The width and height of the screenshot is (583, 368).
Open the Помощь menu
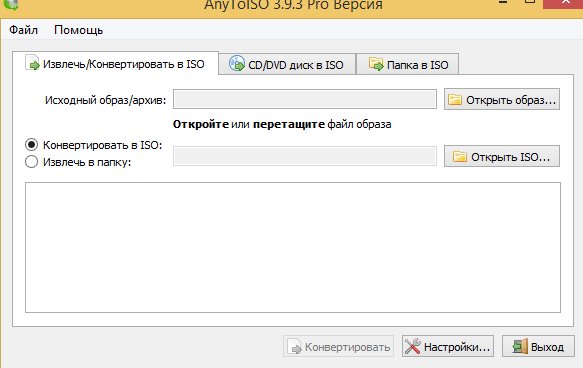(x=78, y=30)
